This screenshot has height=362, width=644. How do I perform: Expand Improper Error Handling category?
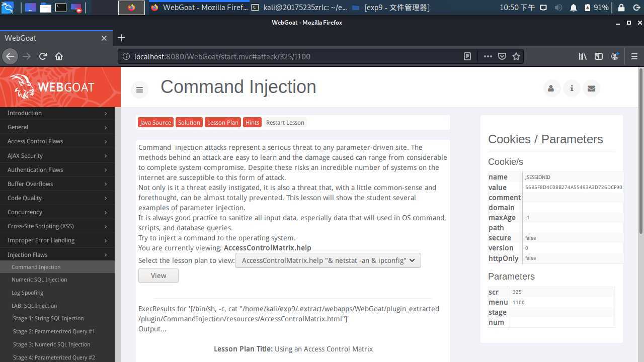(x=57, y=240)
